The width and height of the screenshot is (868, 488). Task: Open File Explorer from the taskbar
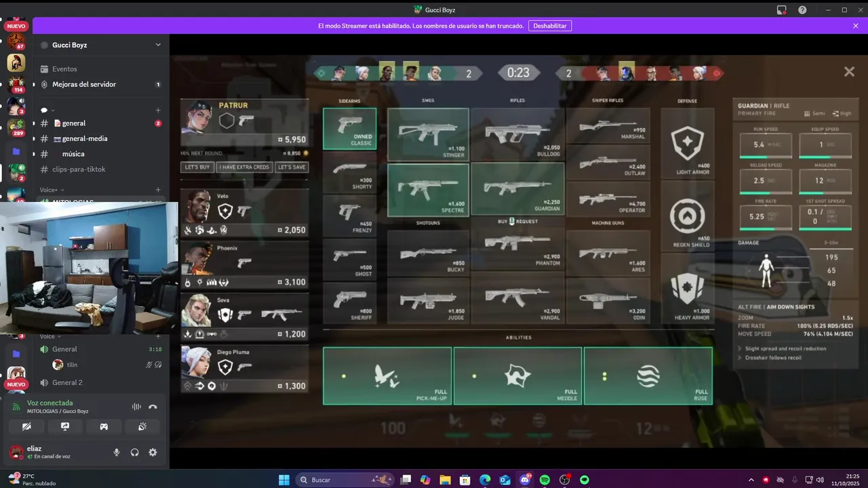tap(445, 480)
